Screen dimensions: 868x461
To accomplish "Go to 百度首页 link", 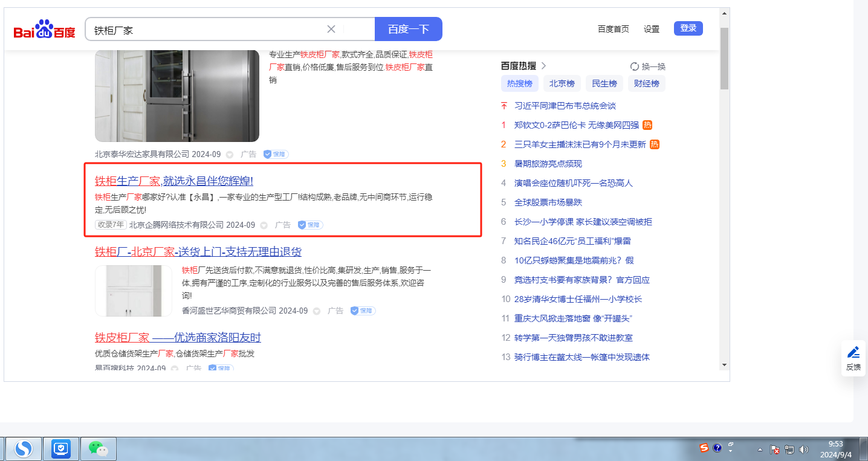I will click(614, 29).
